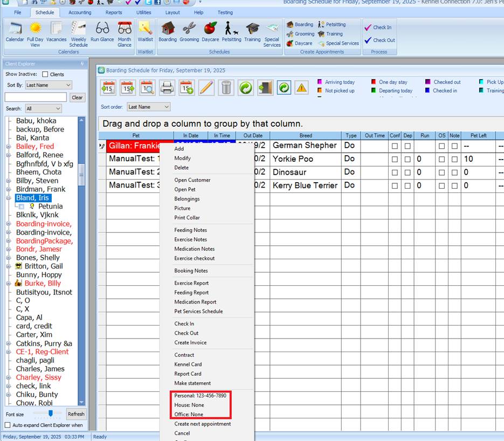Image resolution: width=504 pixels, height=441 pixels.
Task: Select Create Invoice from context menu
Action: point(190,343)
